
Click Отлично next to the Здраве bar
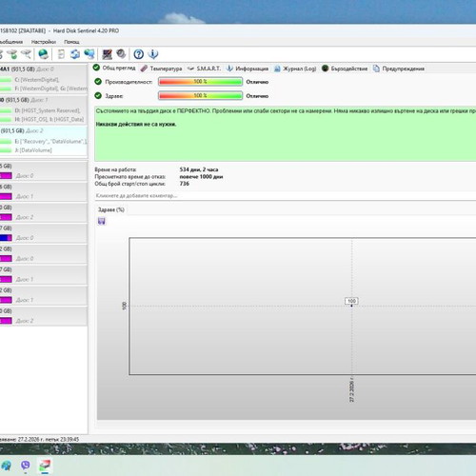(x=257, y=96)
